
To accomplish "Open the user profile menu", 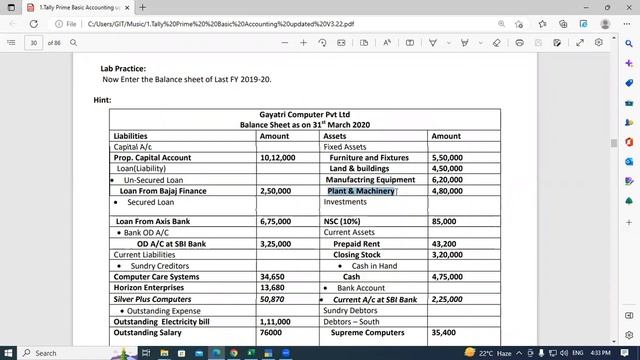I will [x=605, y=24].
